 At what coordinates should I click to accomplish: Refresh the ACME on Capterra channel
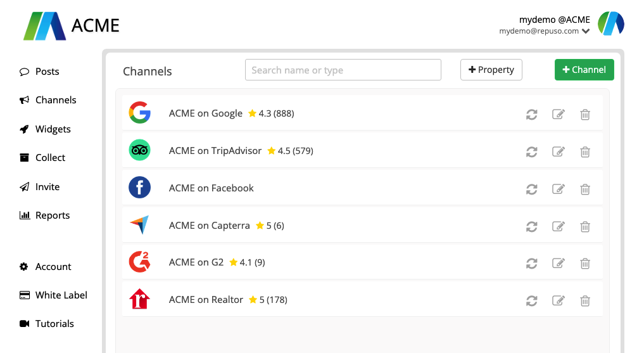[531, 226]
